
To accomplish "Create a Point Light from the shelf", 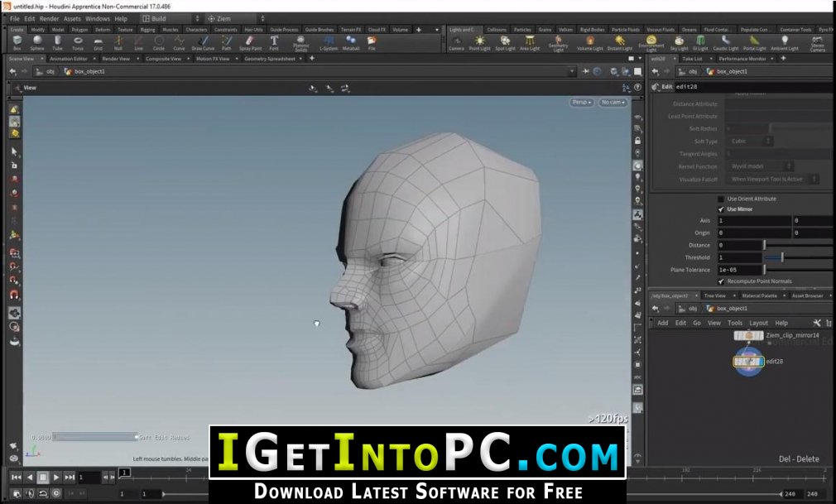I will click(479, 43).
